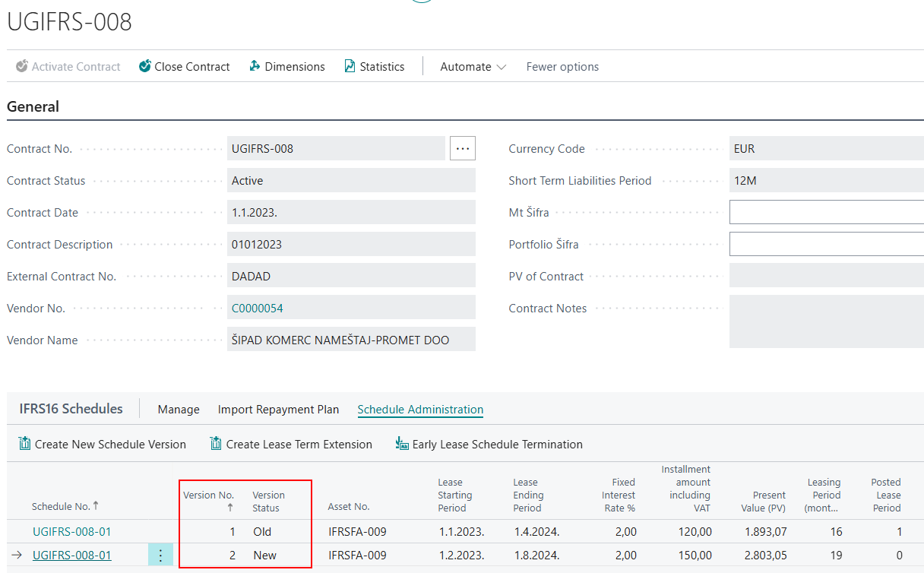
Task: Select Version Status cell Old
Action: [x=262, y=531]
